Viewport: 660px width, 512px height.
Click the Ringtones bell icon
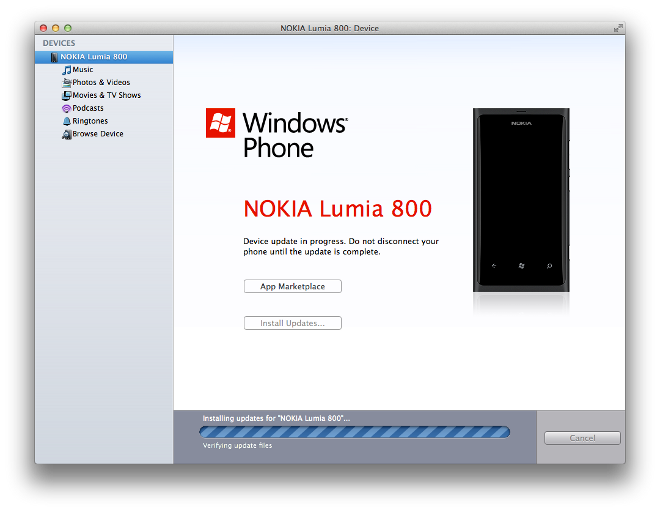click(x=67, y=121)
